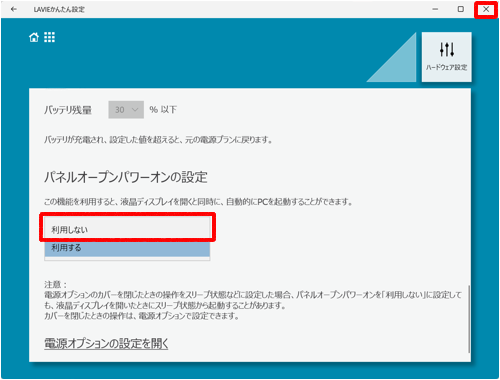
Task: Expand the バッテリ残量 30 dropdown
Action: click(126, 110)
